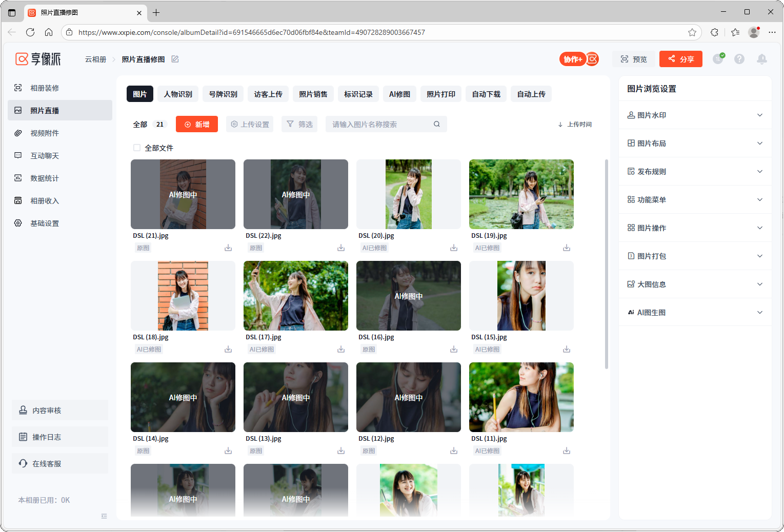
Task: Download DSL (21).jpg using its download icon
Action: [228, 248]
